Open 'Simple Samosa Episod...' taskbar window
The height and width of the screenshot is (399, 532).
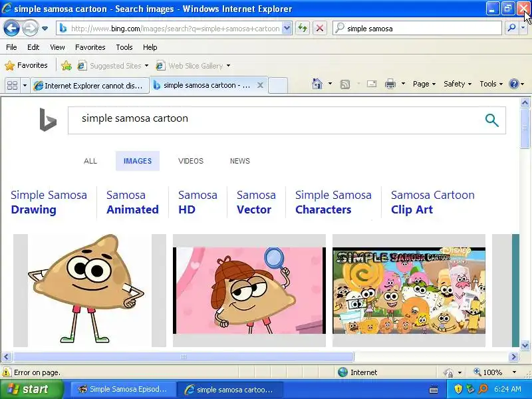[123, 389]
